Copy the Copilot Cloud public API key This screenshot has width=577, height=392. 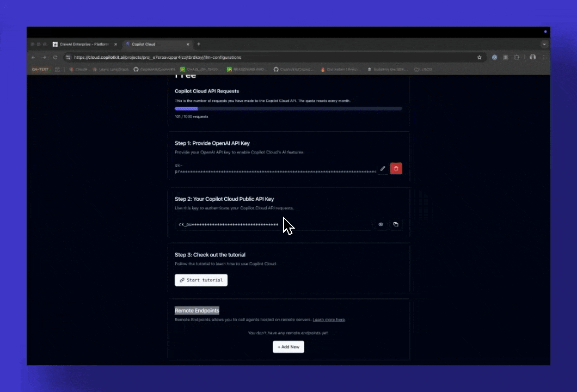tap(396, 224)
